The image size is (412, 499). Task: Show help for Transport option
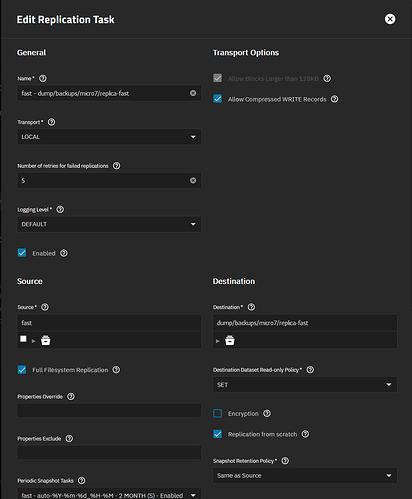click(51, 122)
